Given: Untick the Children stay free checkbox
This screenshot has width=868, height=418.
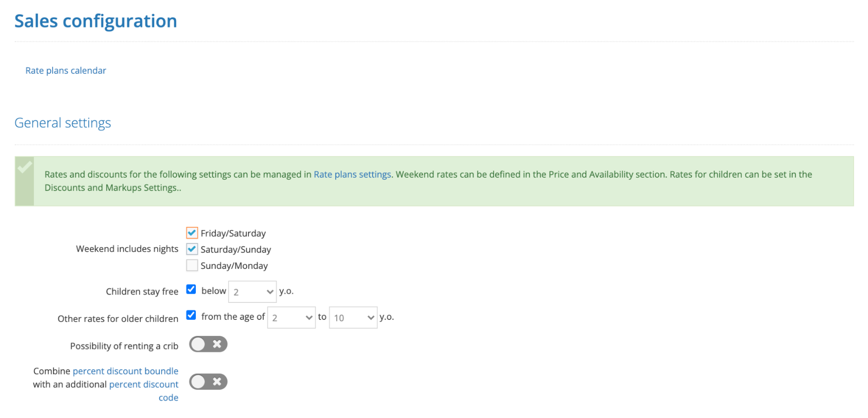Looking at the screenshot, I should pyautogui.click(x=191, y=289).
